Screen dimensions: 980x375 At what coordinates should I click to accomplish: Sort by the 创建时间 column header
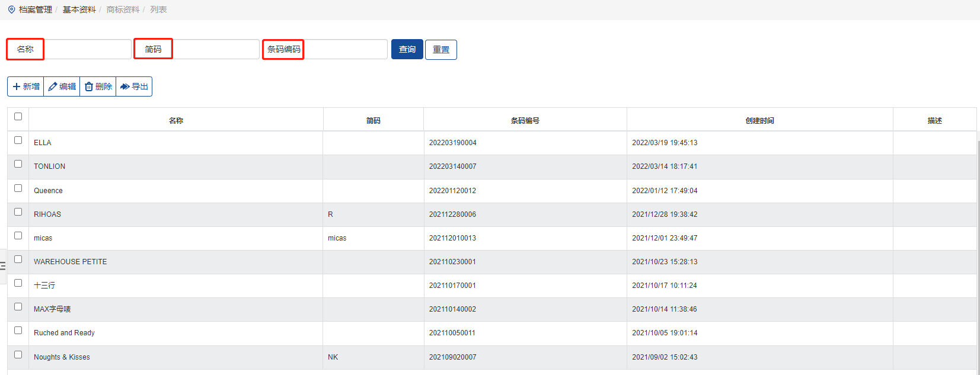pos(759,120)
